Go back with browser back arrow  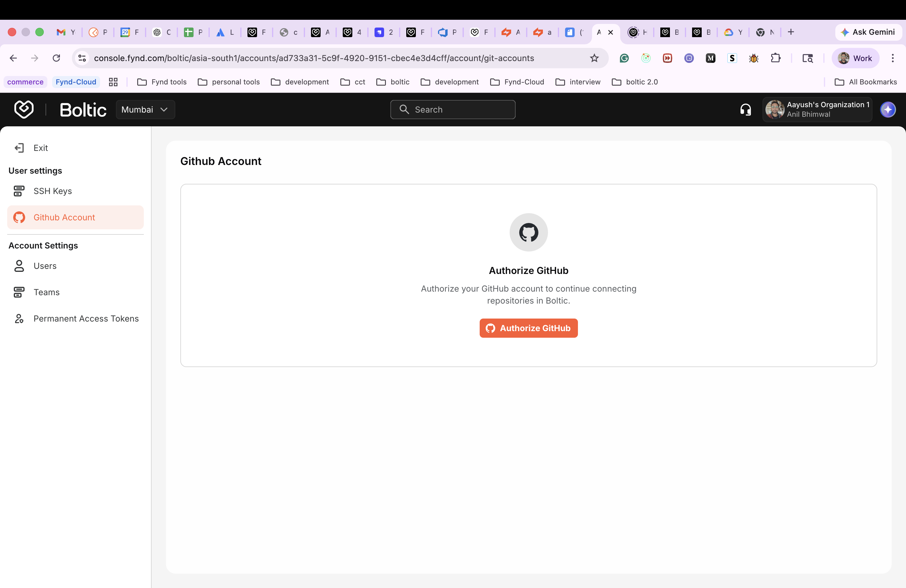[x=13, y=58]
